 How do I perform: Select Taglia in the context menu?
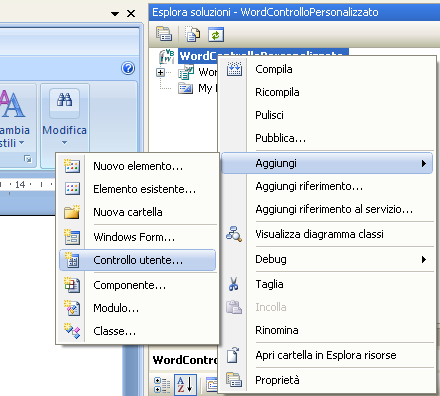point(269,284)
